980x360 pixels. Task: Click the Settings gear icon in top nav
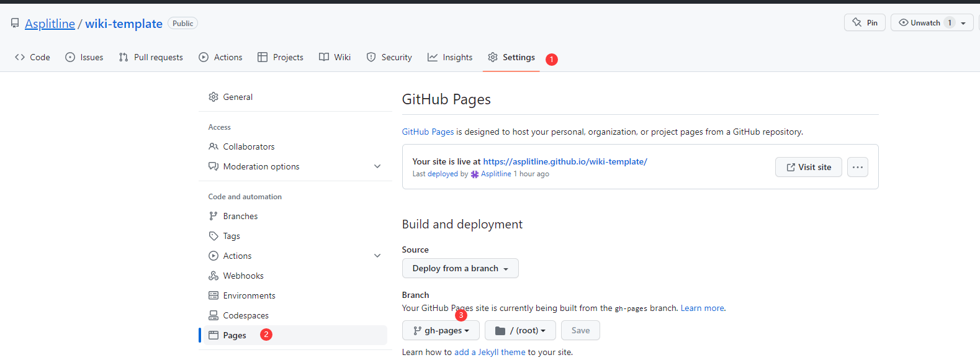pyautogui.click(x=493, y=57)
